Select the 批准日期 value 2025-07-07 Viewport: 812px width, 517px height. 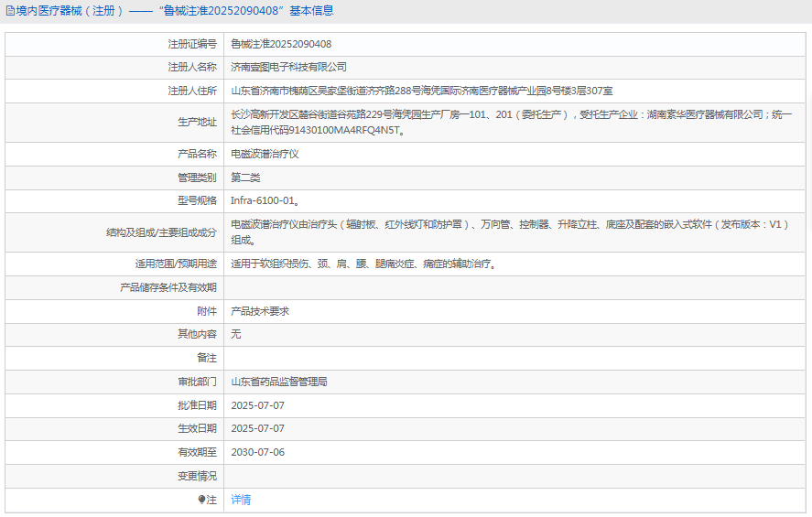coord(258,405)
